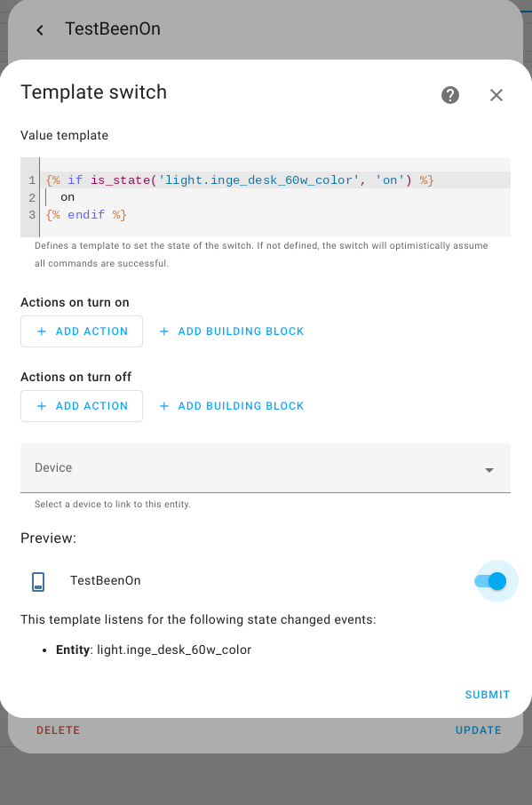Viewport: 532px width, 805px height.
Task: Update the TestBeenOn helper
Action: pos(478,729)
